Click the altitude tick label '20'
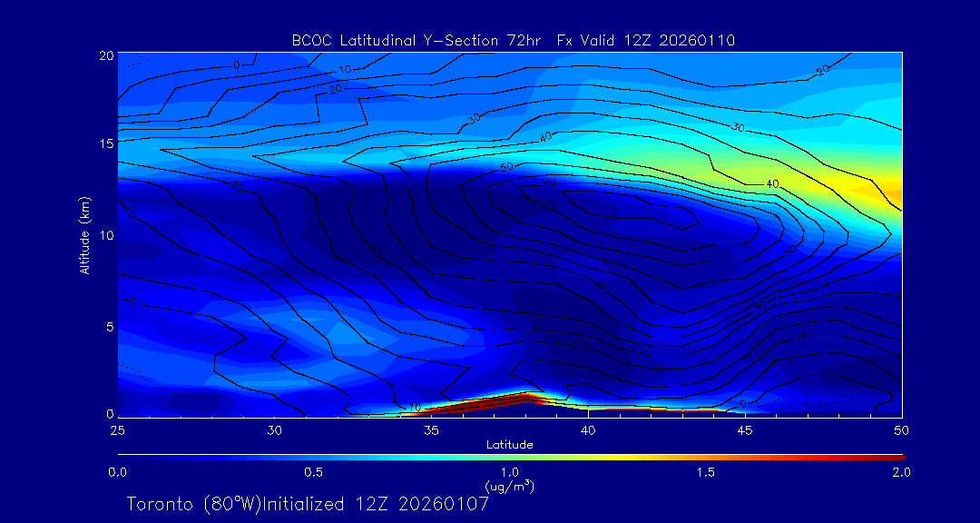Image resolution: width=980 pixels, height=523 pixels. point(106,54)
